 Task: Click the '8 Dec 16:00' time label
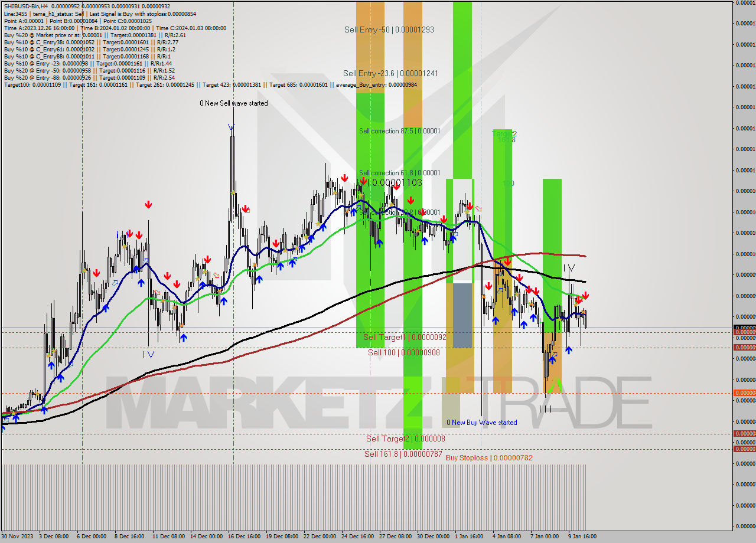click(x=130, y=537)
